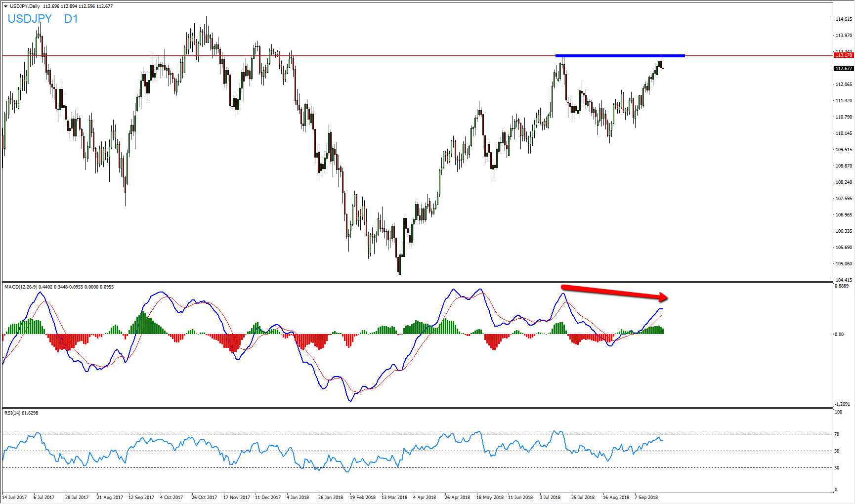Click the 16 Aug 2018 date label
The width and height of the screenshot is (855, 504).
pos(616,498)
